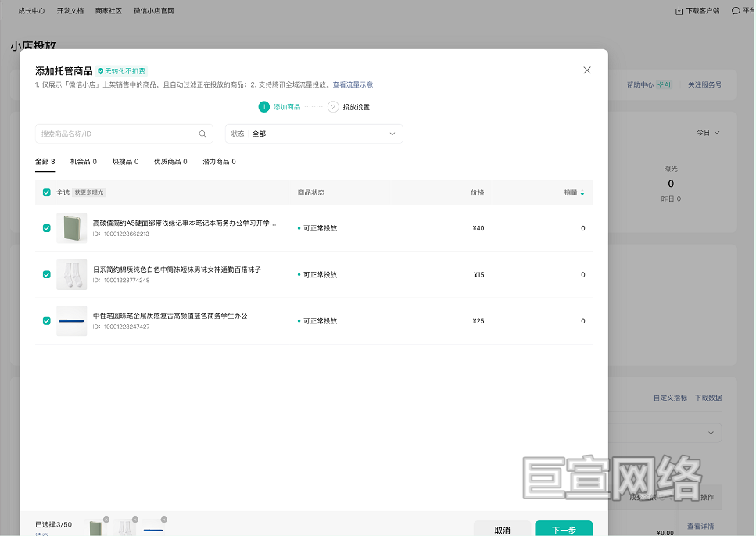Open 商家社区 in the top navigation

(109, 11)
